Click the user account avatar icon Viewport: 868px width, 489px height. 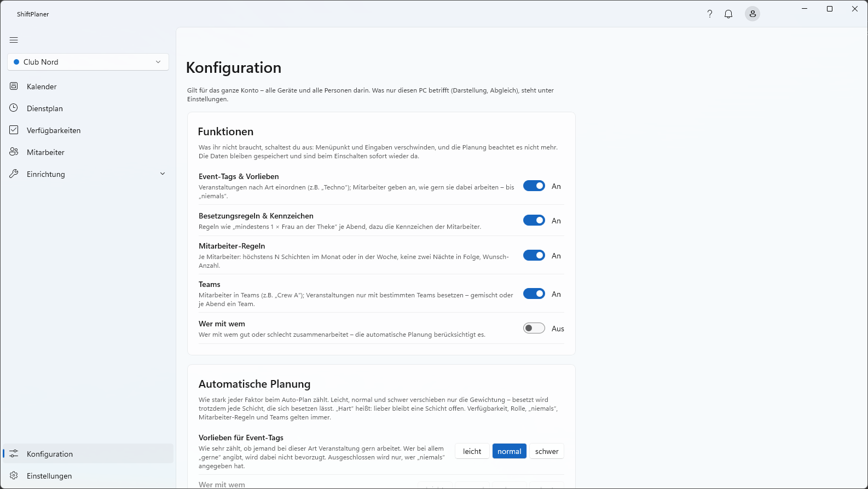tap(753, 14)
